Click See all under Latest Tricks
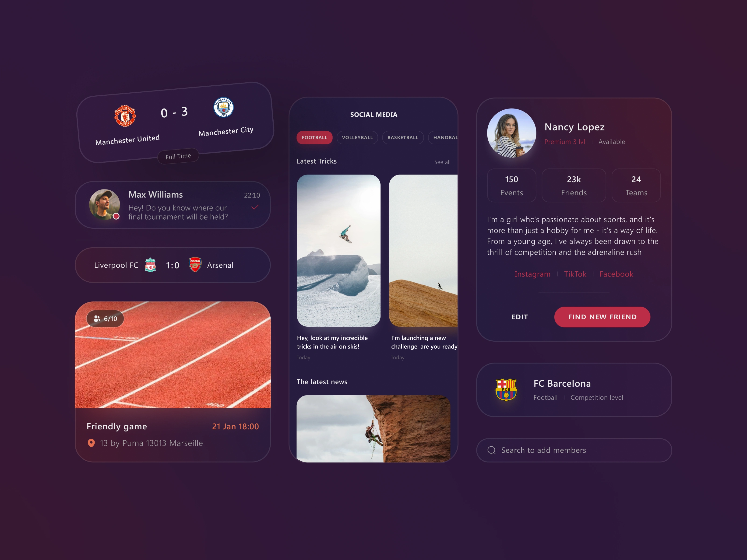 (x=442, y=162)
